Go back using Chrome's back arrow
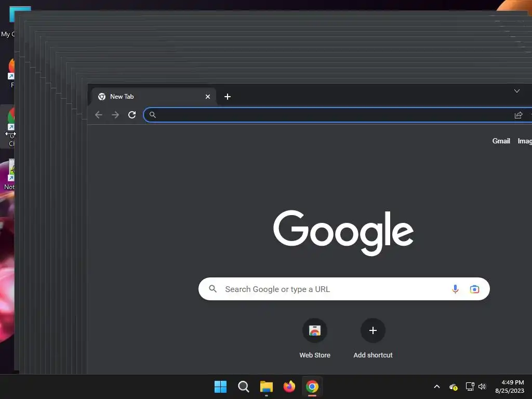 click(x=99, y=115)
